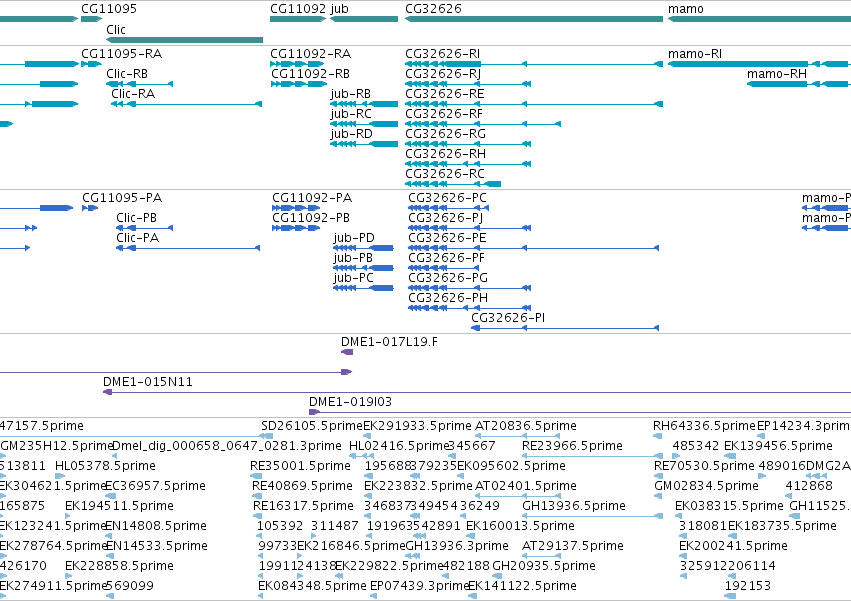Click the jub-RB transcript

point(364,104)
